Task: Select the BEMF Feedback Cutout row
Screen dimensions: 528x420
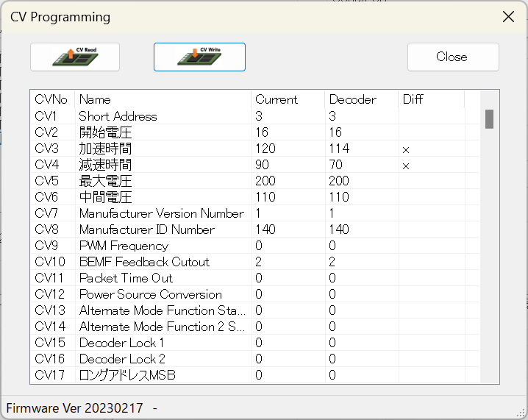Action: pos(144,262)
